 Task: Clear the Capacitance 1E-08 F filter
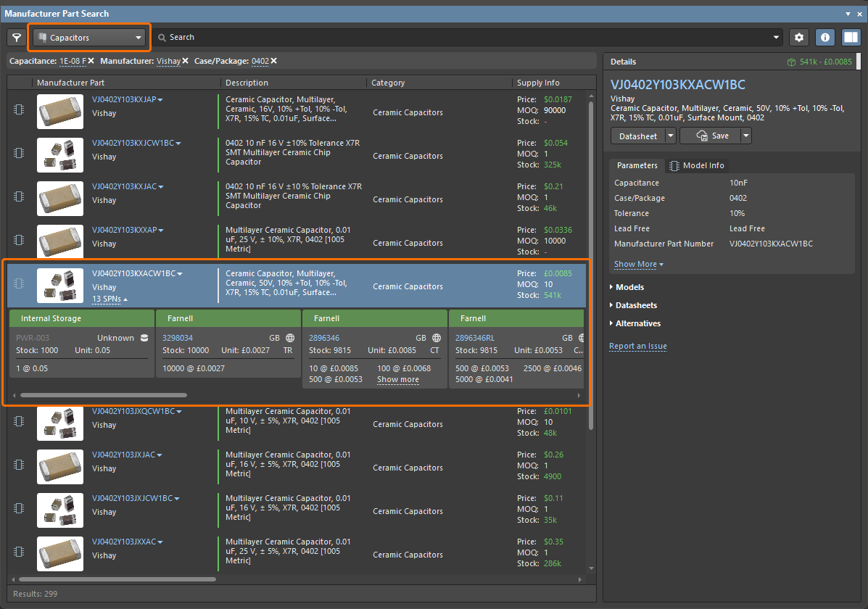tap(91, 61)
